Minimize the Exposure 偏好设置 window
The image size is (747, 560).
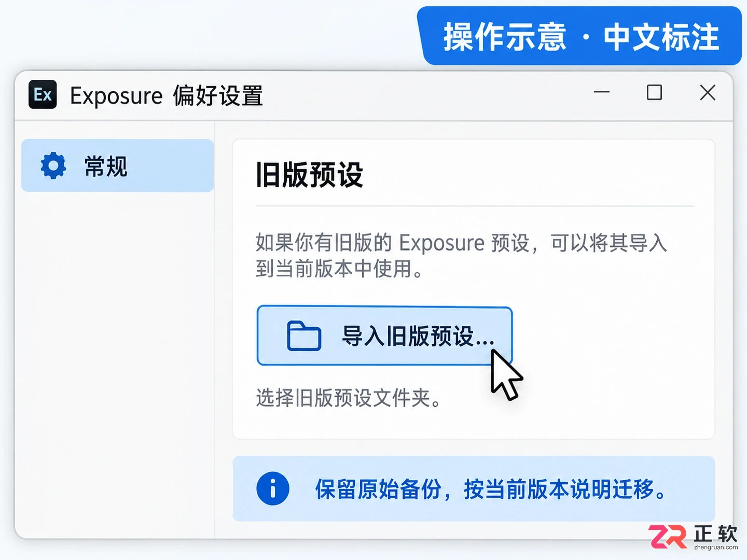tap(602, 92)
